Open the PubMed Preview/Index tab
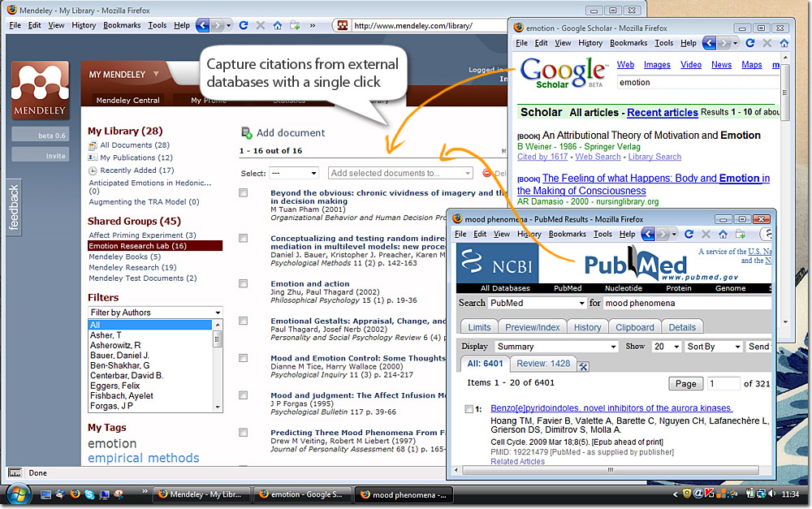Screen dimensions: 812x509 (533, 327)
